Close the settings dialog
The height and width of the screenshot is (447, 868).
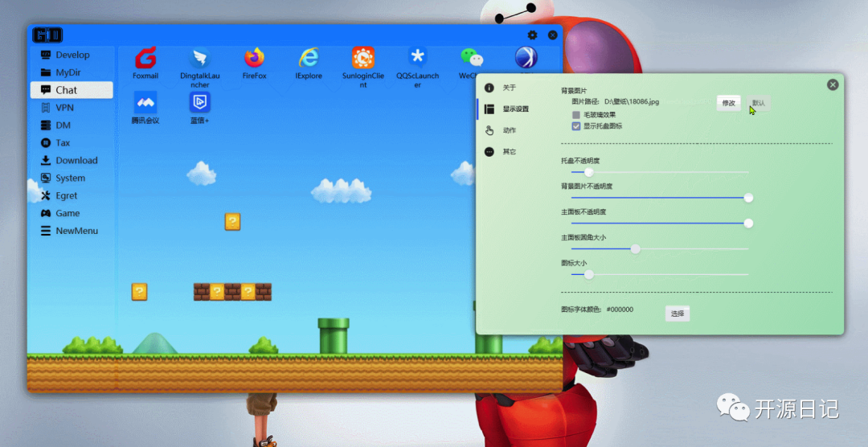tap(833, 84)
